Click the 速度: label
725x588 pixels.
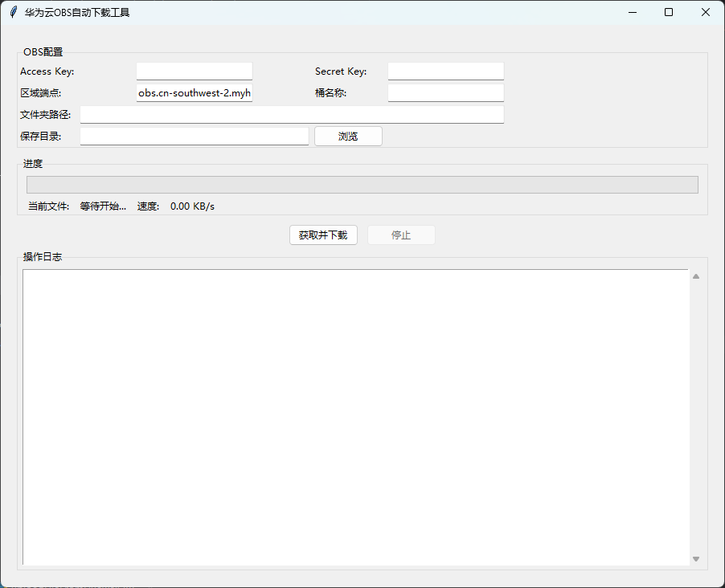click(148, 206)
